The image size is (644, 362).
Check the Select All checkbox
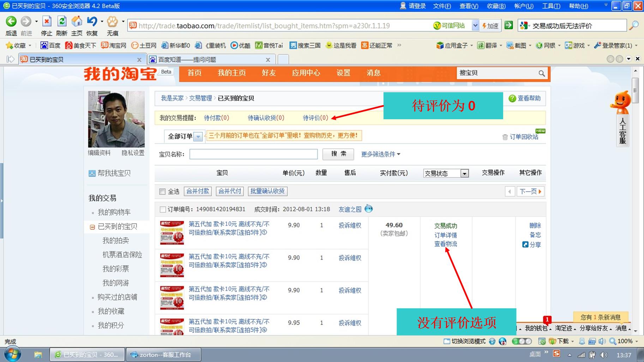(x=162, y=192)
